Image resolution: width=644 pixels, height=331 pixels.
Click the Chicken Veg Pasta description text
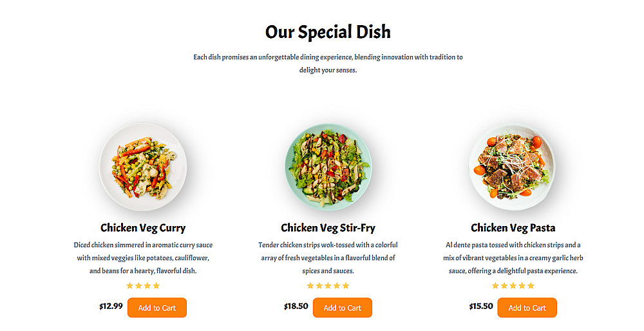click(513, 258)
